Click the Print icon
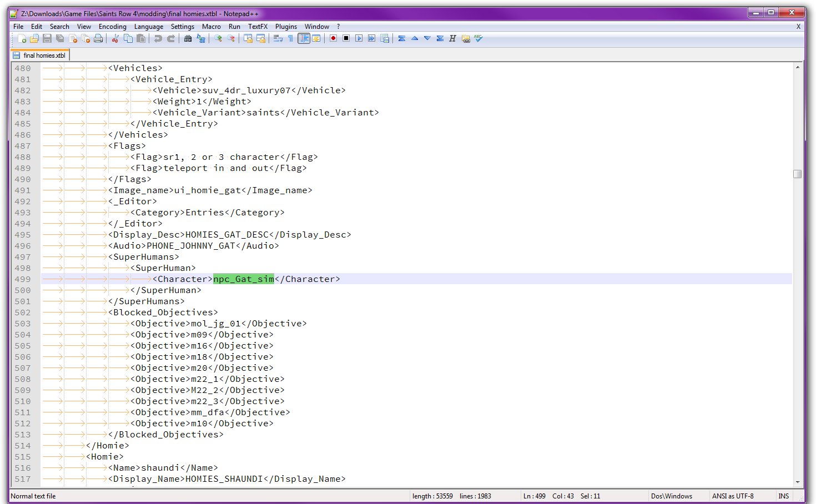 click(x=98, y=38)
